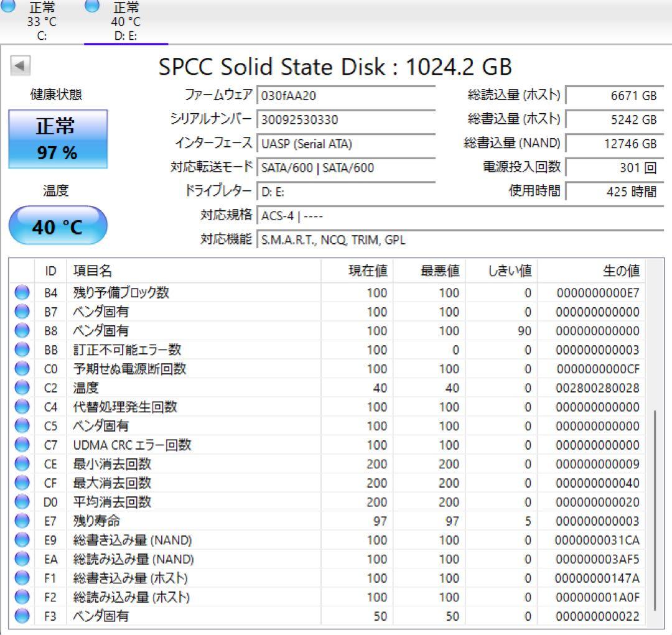Click the ID column header
Screen dimensions: 672x635
pos(50,271)
